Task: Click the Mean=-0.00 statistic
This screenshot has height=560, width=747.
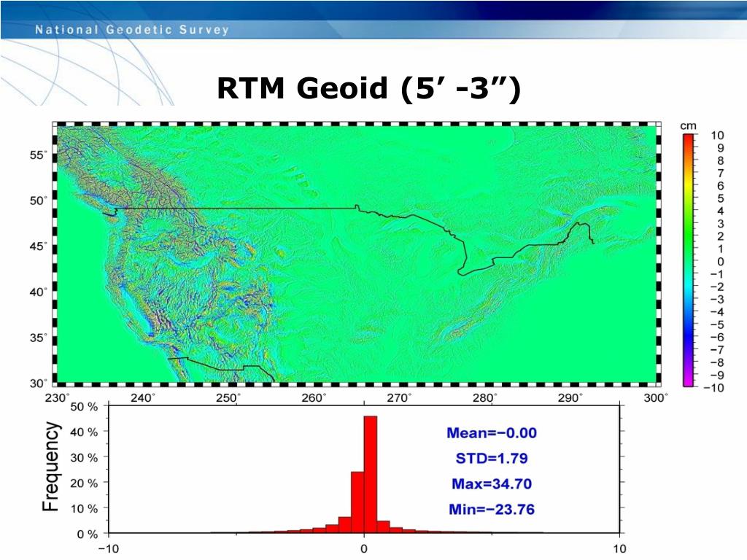Action: click(x=492, y=433)
